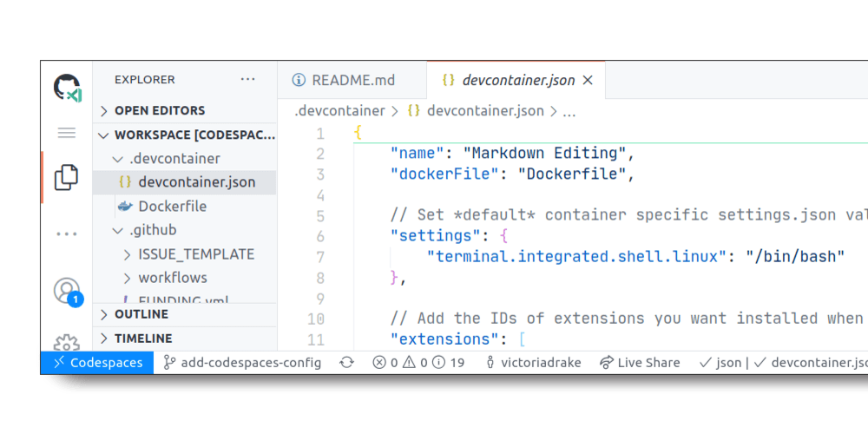This screenshot has width=868, height=434.
Task: Click the EXPLORER panel title
Action: pyautogui.click(x=144, y=80)
